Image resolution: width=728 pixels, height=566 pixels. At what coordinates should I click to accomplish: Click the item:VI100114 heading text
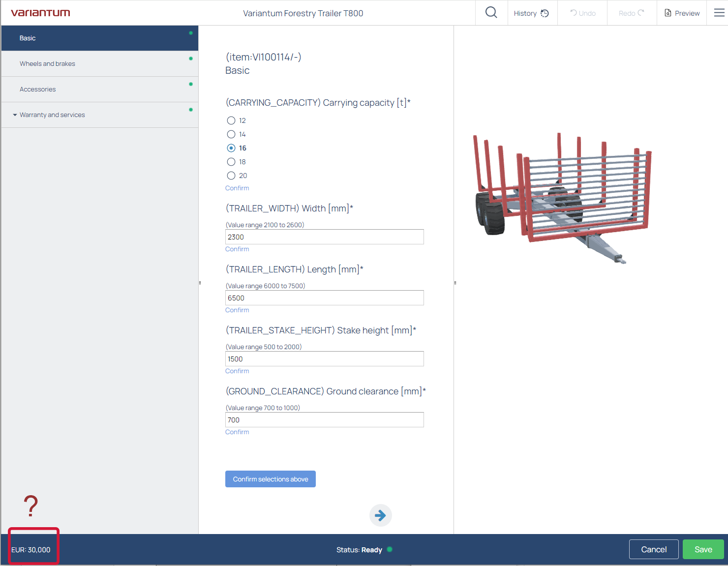[263, 57]
